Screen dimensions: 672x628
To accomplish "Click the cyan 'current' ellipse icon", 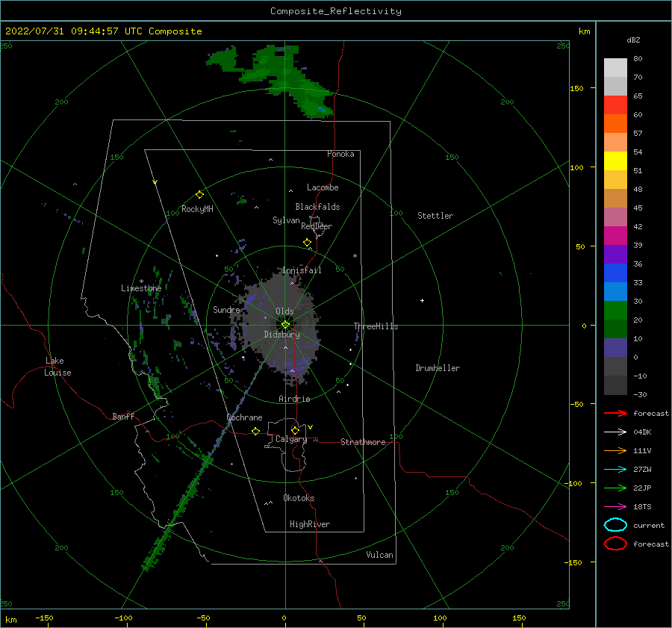I will [615, 525].
